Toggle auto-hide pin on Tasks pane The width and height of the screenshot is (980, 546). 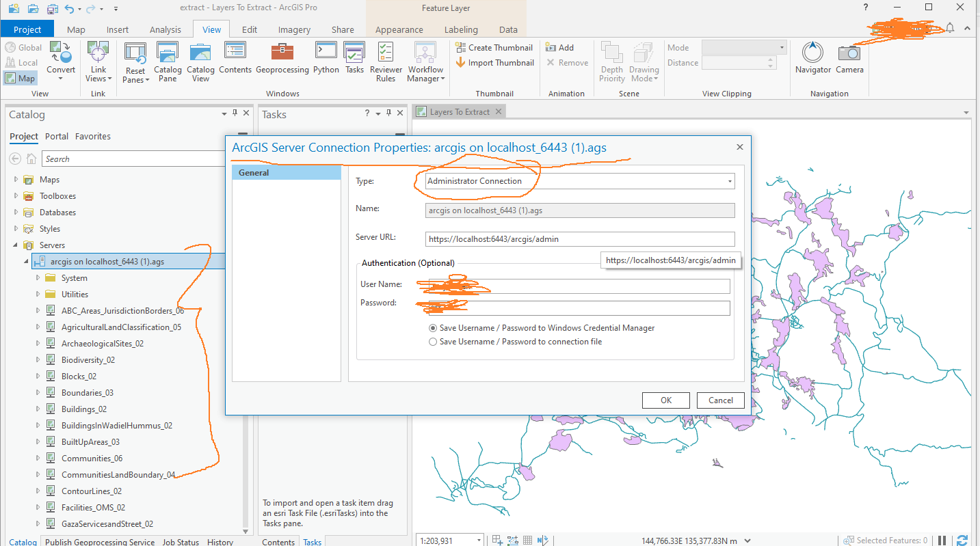pos(388,113)
